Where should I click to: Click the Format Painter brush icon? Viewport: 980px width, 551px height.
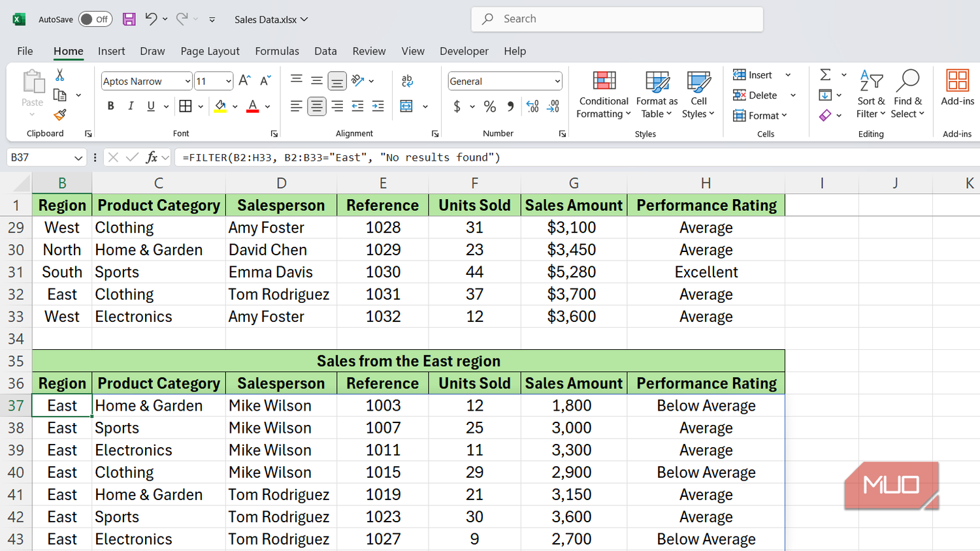[x=59, y=115]
